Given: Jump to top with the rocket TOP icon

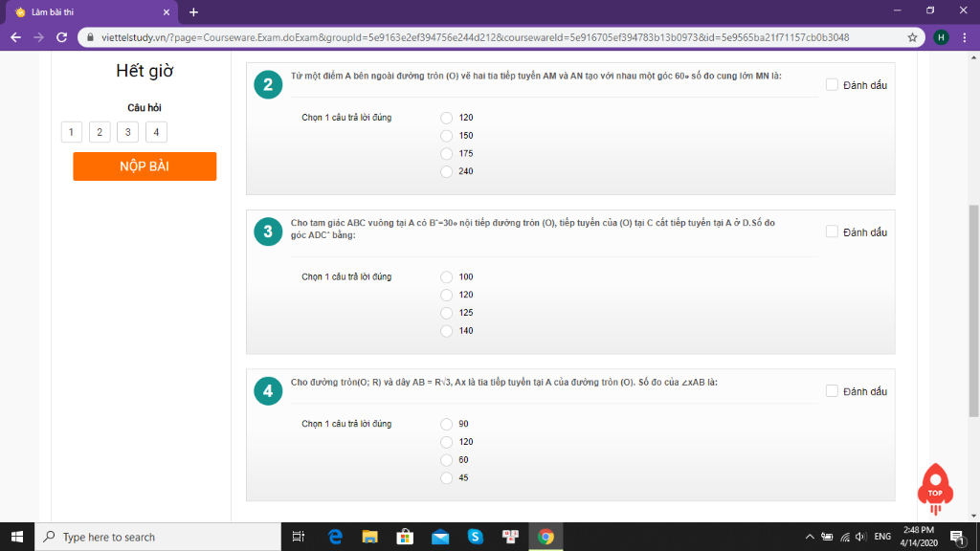Looking at the screenshot, I should point(935,489).
